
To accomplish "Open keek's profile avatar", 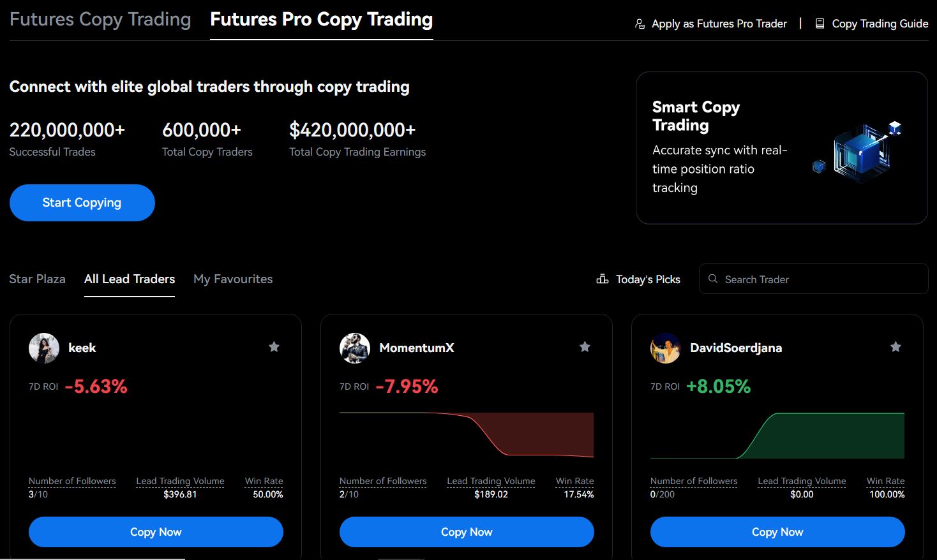I will point(43,348).
